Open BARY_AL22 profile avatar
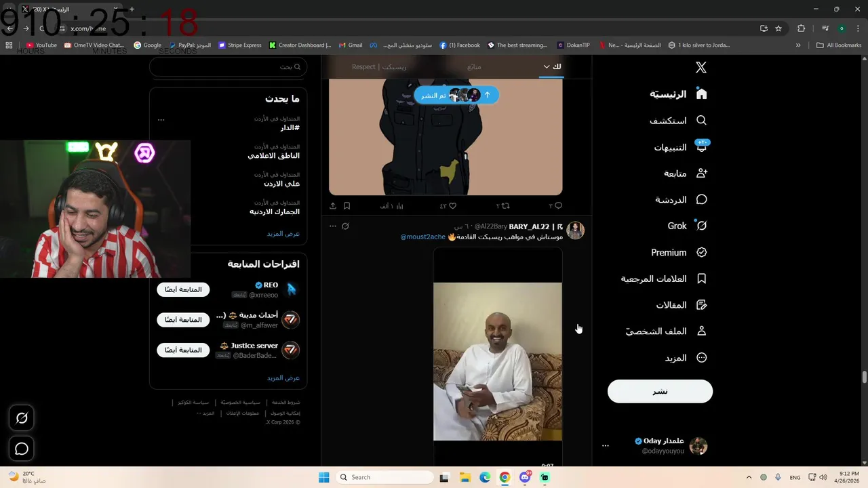 tap(575, 230)
